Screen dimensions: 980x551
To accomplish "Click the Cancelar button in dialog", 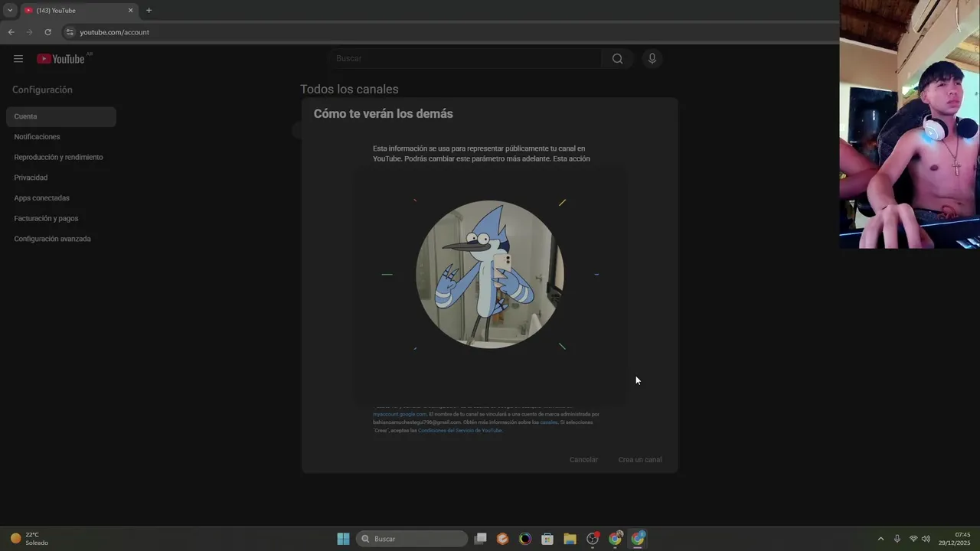I will 583,460.
